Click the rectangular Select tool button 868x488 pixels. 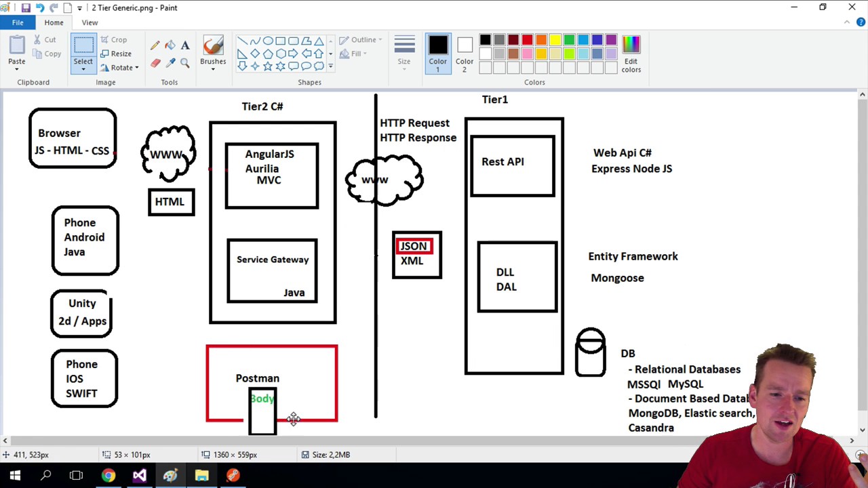coord(83,45)
